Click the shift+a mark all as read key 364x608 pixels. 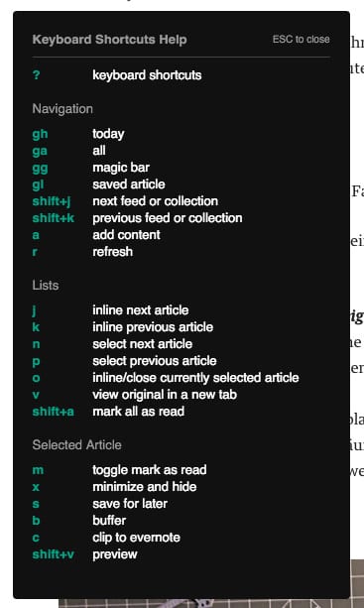point(54,412)
